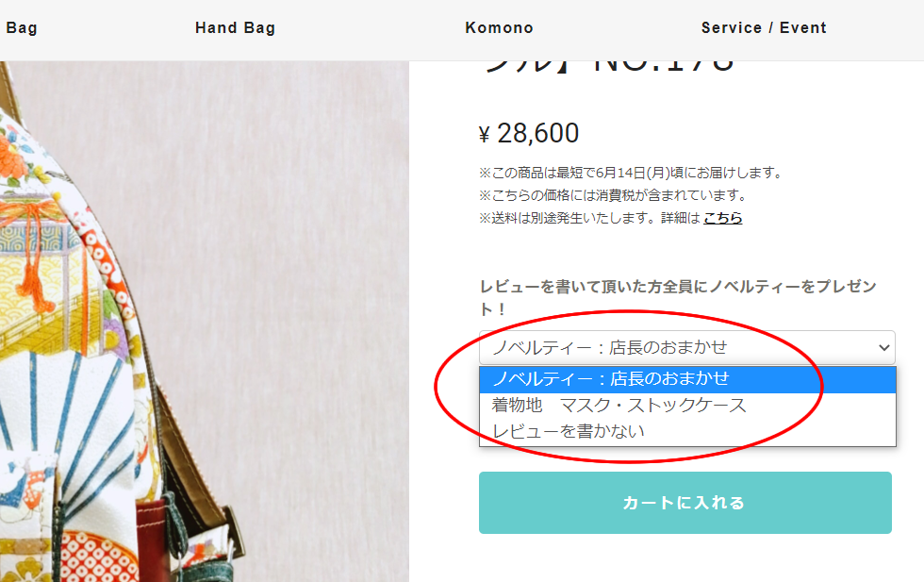Click the 6月14日 delivery date note
Image resolution: width=924 pixels, height=582 pixels.
[631, 173]
